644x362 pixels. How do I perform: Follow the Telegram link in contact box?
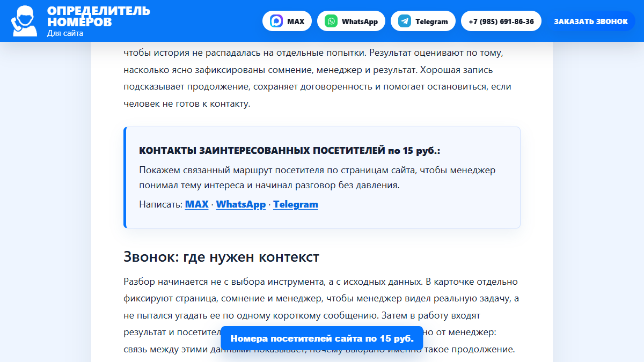[x=296, y=204]
